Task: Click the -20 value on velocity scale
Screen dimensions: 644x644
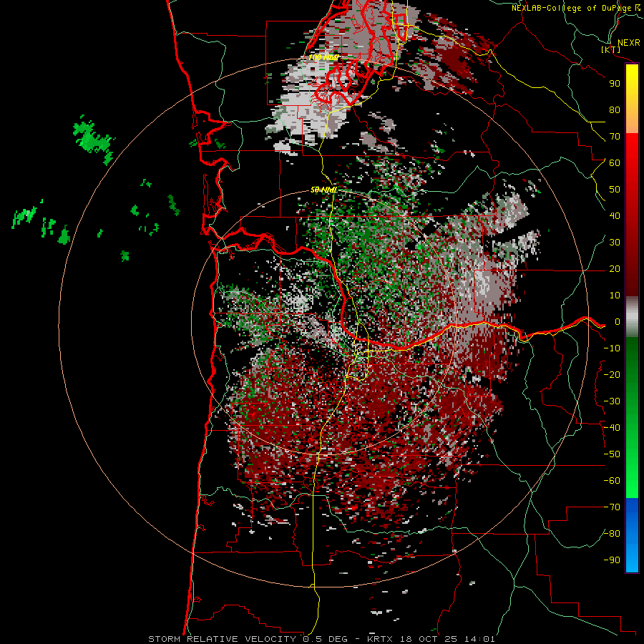Action: pos(612,375)
